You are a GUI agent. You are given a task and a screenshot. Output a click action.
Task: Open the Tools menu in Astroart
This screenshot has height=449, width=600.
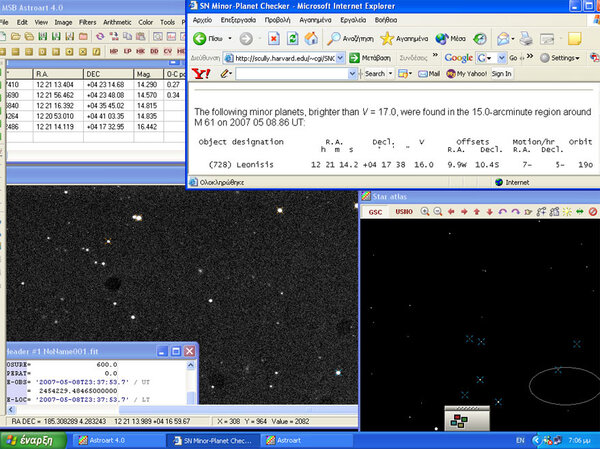[167, 22]
